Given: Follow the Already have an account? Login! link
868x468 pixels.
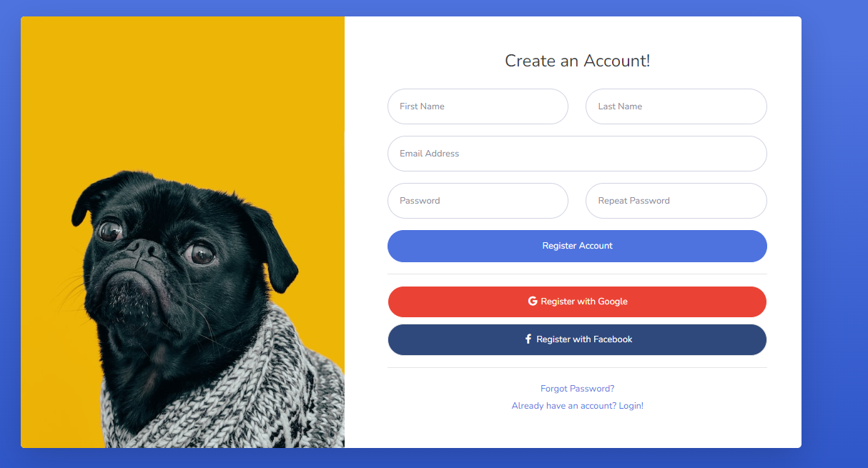Looking at the screenshot, I should tap(577, 406).
